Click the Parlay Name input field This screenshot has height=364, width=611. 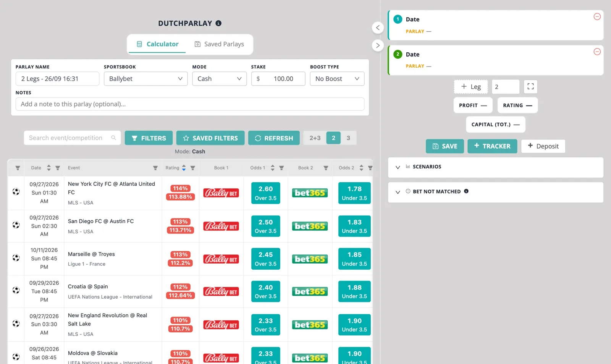pyautogui.click(x=57, y=79)
